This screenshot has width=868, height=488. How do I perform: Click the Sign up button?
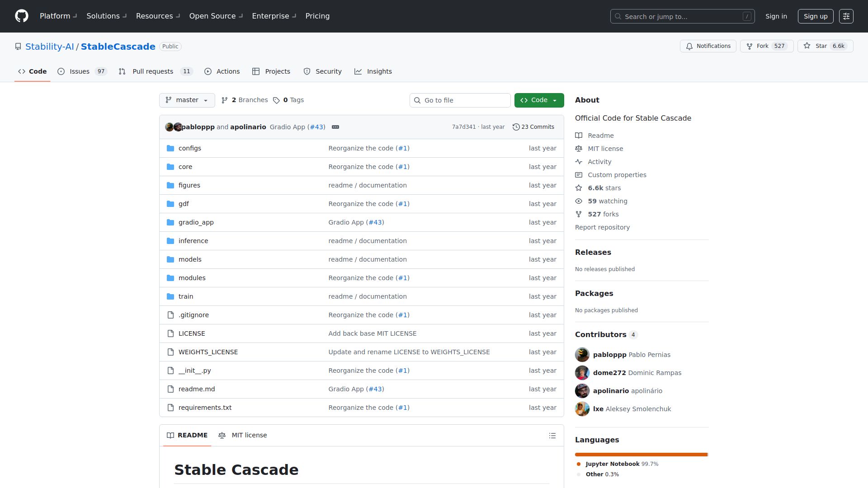coord(815,16)
